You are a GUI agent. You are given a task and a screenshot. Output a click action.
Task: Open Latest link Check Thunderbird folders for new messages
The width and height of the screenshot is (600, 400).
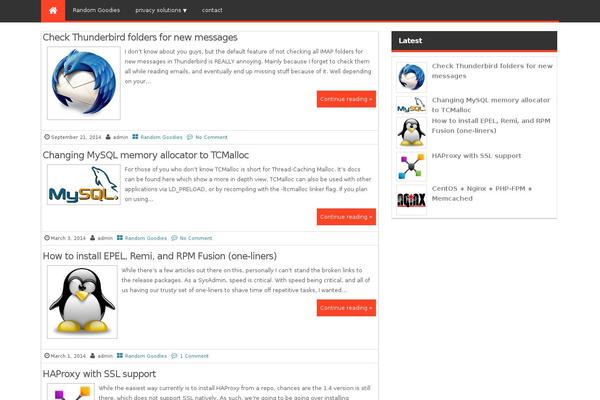pos(492,71)
